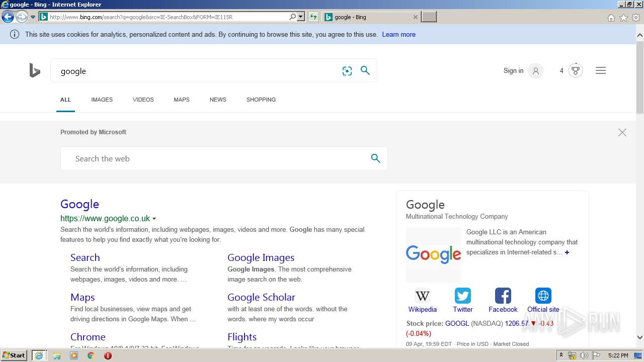Click the Google logo thumbnail
Viewport: 644px width, 362px height.
coord(434,254)
